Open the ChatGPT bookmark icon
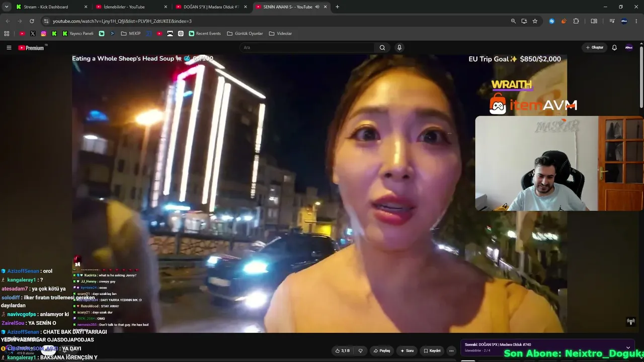Screen dimensions: 644x362 [x=181, y=34]
